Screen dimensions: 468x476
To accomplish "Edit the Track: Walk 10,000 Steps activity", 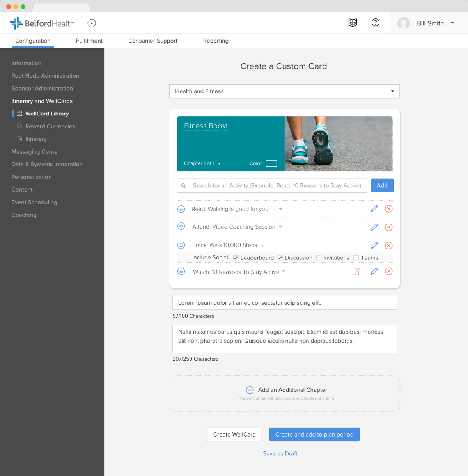I will tap(374, 245).
